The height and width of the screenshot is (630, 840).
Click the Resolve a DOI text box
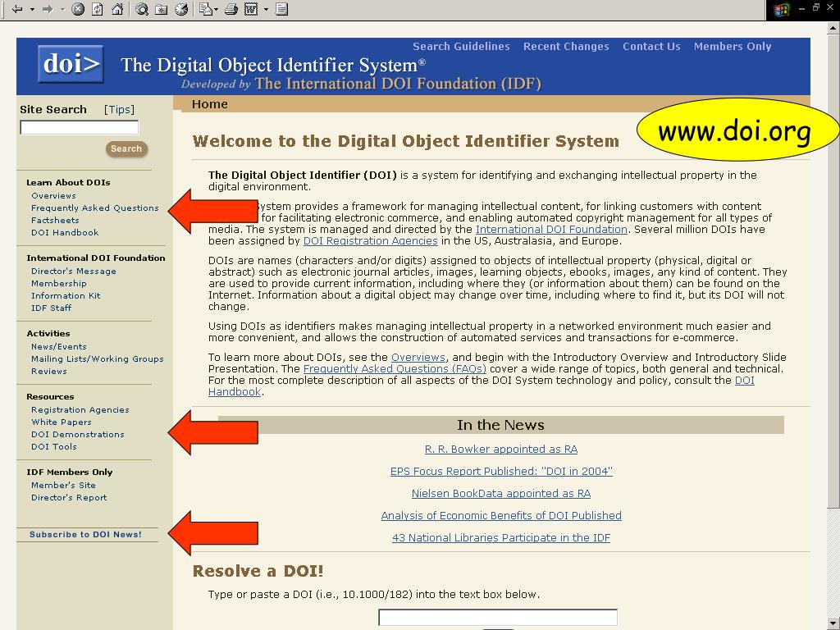click(x=498, y=617)
